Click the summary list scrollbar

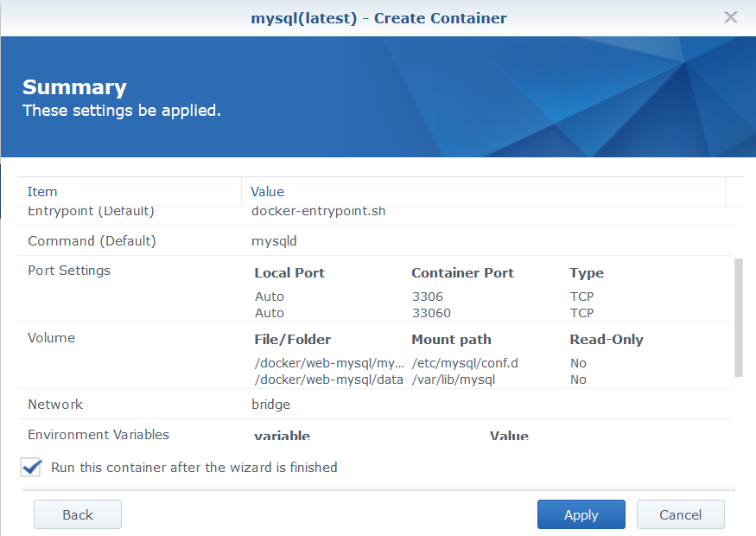(x=738, y=317)
